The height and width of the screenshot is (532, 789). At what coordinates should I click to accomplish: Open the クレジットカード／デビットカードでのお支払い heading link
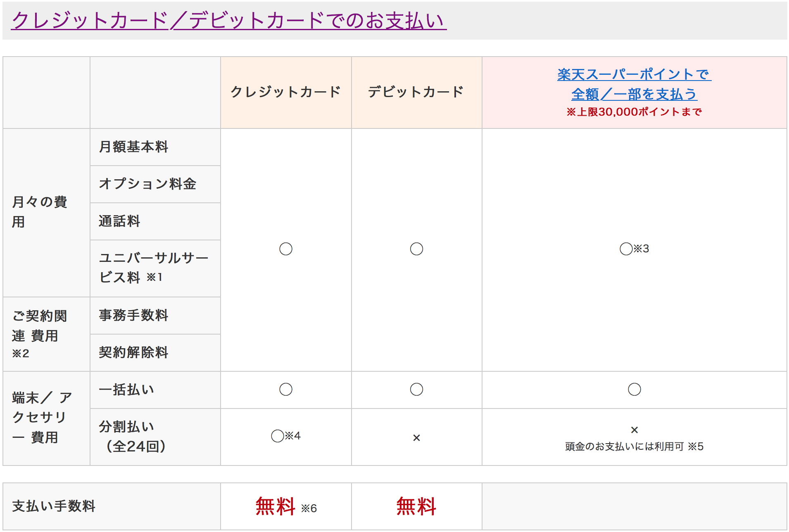(228, 20)
